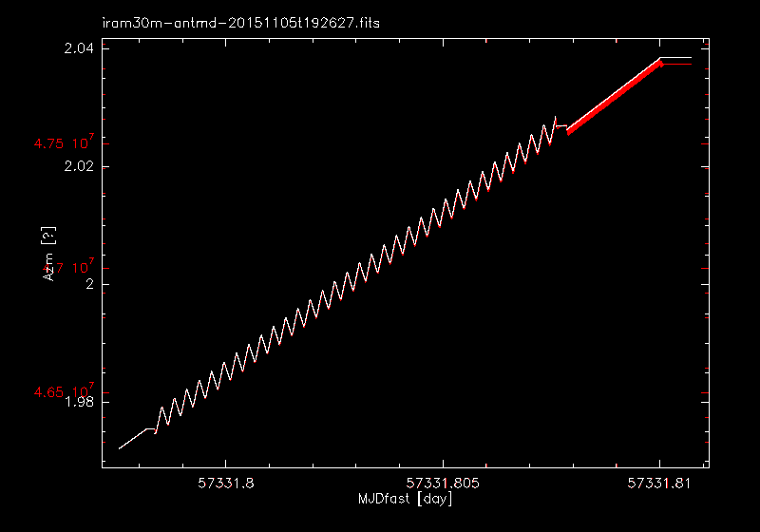Select the 2.04 y-axis tick label
760x532 pixels.
(x=77, y=48)
